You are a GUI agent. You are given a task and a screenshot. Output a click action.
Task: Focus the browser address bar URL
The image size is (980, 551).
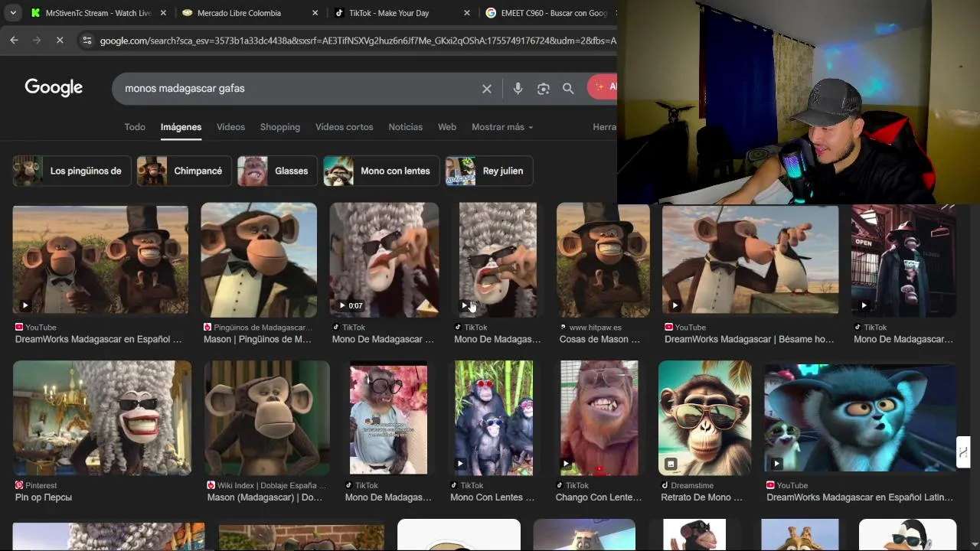tap(358, 41)
